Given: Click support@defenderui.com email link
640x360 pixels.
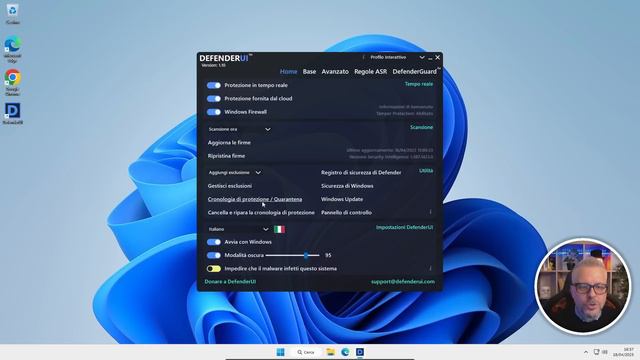Looking at the screenshot, I should 402,282.
